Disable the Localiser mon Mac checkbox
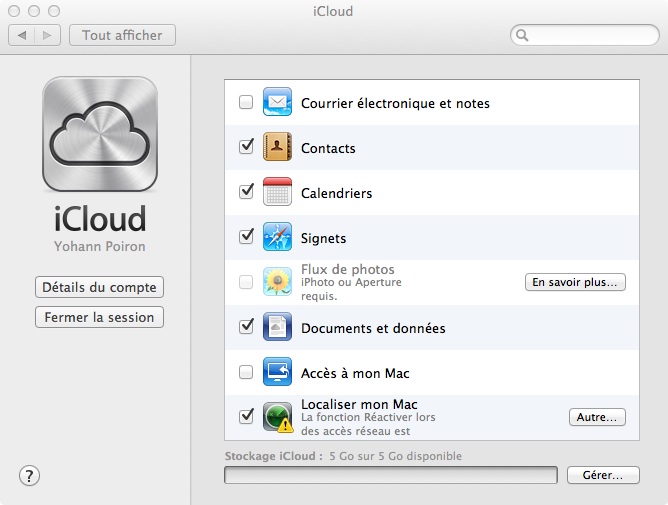The height and width of the screenshot is (505, 668). click(x=246, y=417)
